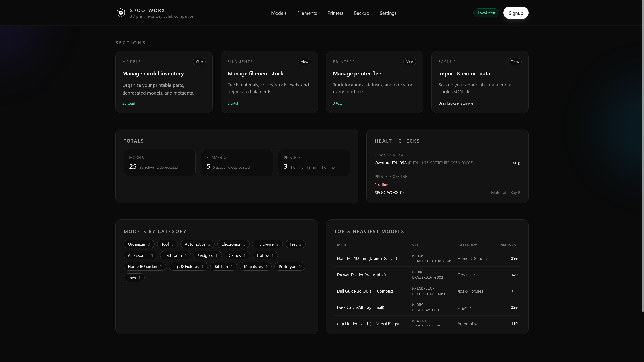Screen dimensions: 644x362
Task: Click Tools on the Backup card
Action: tap(515, 61)
